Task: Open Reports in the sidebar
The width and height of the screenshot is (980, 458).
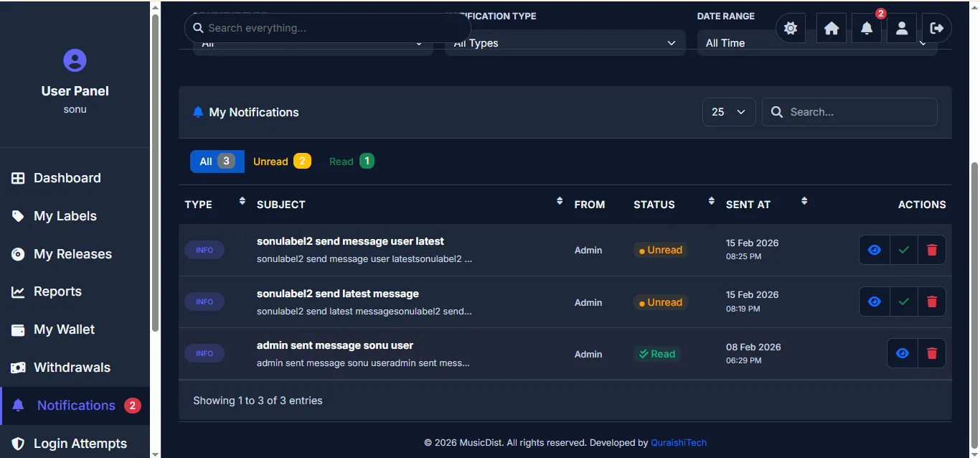Action: (75, 291)
